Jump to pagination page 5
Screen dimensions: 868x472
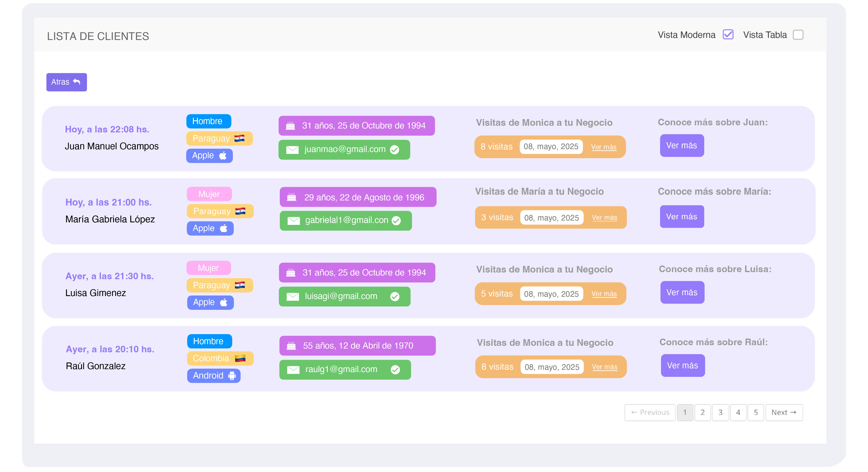click(x=755, y=412)
